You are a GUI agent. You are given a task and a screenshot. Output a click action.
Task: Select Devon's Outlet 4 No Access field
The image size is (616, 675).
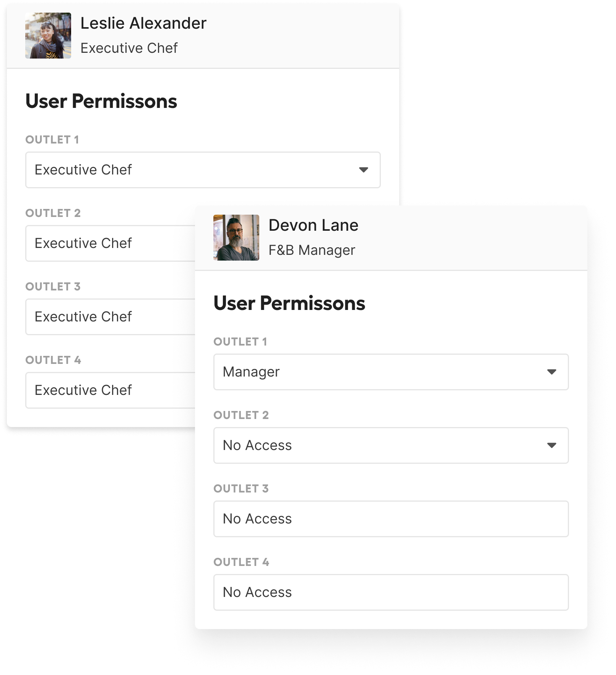pyautogui.click(x=391, y=592)
